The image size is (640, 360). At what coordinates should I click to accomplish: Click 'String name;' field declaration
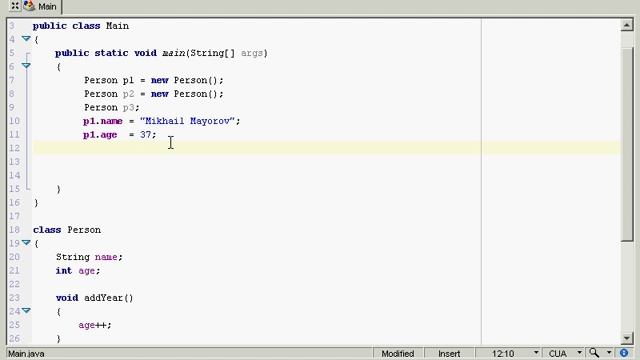pyautogui.click(x=89, y=257)
